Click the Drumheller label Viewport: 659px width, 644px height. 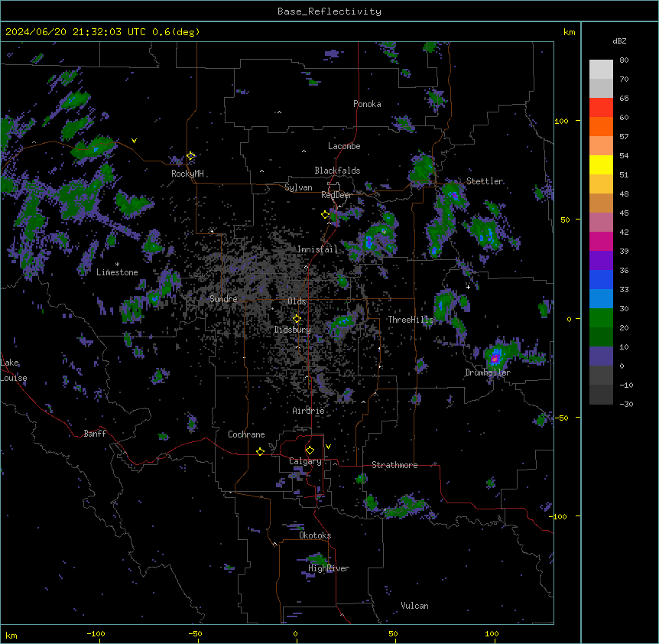click(x=488, y=372)
